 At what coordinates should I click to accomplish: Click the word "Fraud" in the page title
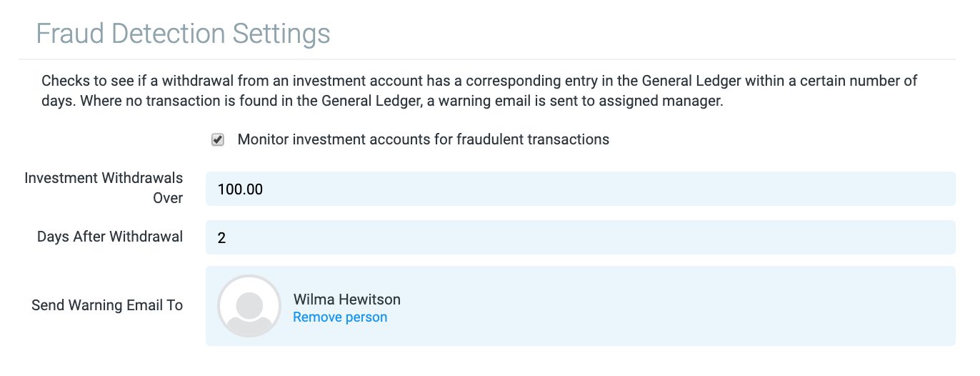(69, 34)
